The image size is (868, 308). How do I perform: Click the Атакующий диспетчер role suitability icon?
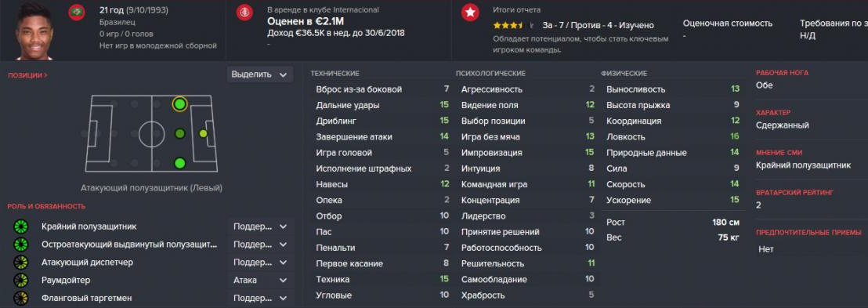(21, 262)
